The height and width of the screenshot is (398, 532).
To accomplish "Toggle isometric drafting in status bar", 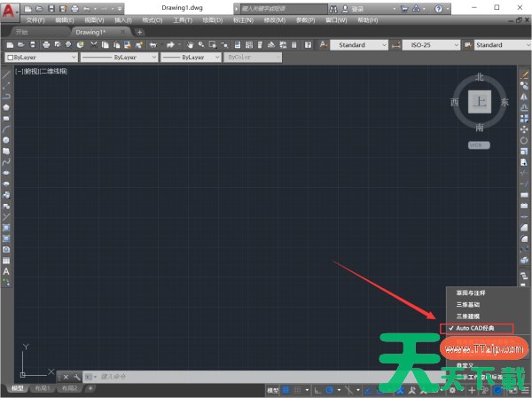I will [x=348, y=390].
